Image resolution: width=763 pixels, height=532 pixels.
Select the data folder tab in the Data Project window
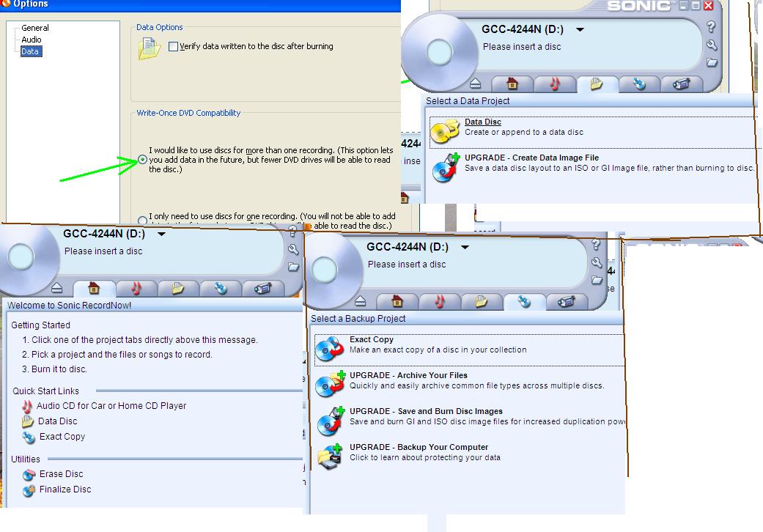click(597, 84)
